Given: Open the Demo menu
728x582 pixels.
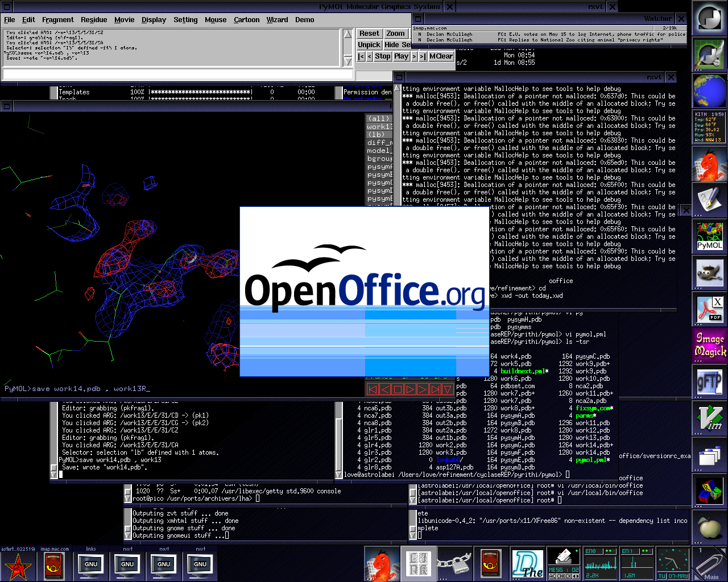Looking at the screenshot, I should (304, 19).
